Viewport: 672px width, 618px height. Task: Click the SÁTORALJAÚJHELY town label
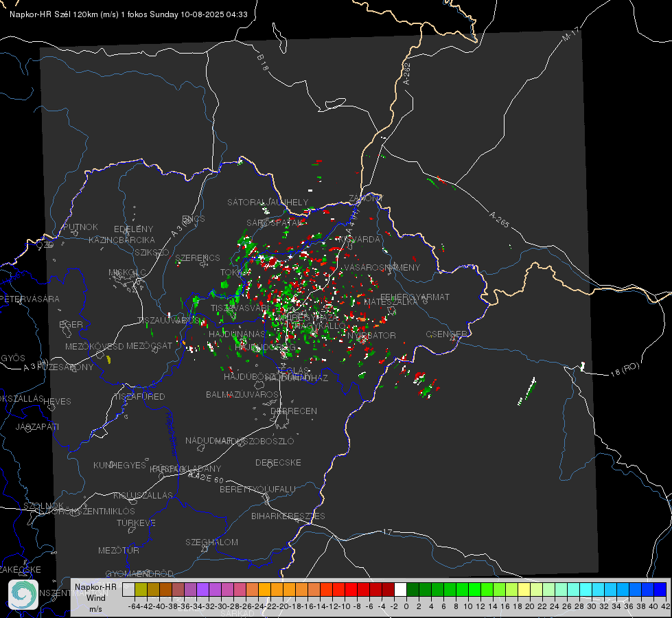click(268, 202)
